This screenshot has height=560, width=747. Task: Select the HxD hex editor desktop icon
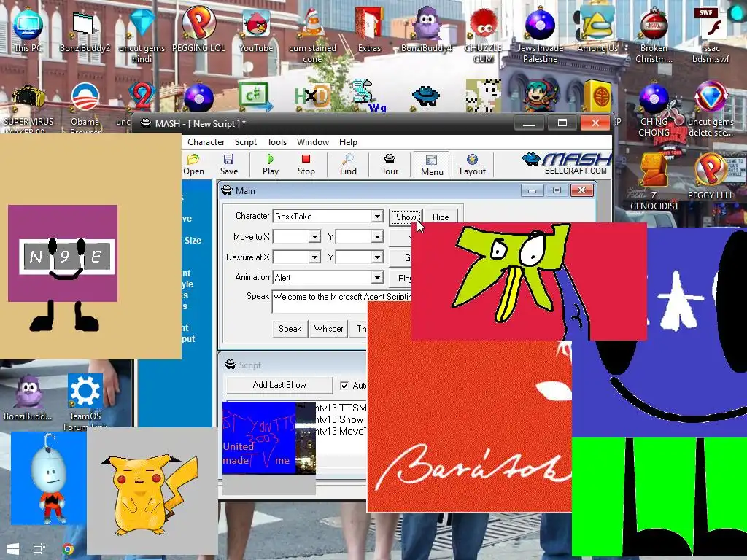[x=312, y=97]
